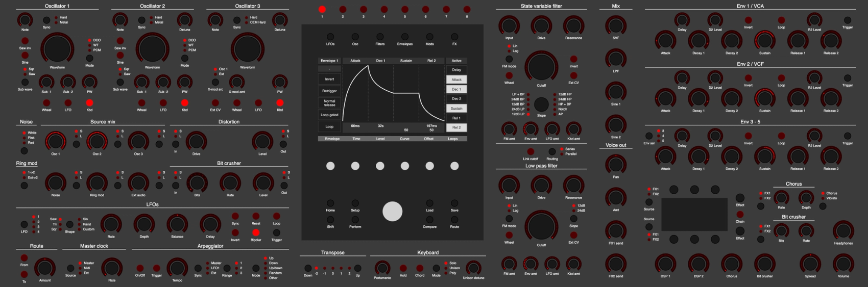
Task: Toggle Keyboard Chord
Action: [420, 268]
